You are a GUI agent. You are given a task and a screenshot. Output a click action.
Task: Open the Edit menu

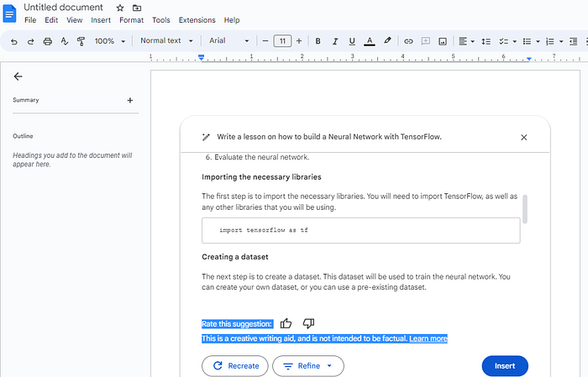51,20
